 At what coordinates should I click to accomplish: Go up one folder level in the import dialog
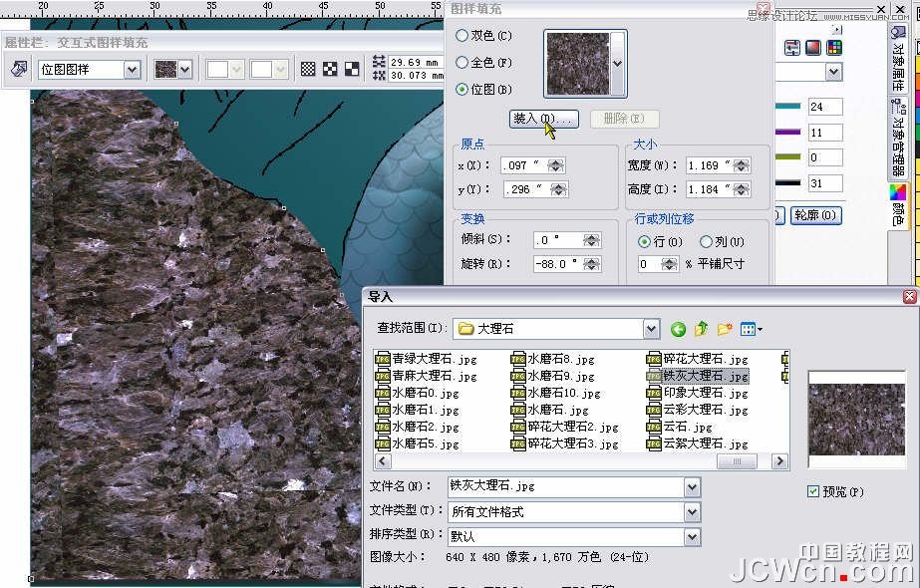(701, 329)
